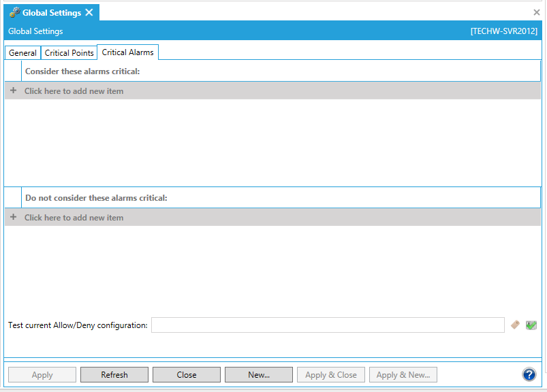Click the Apply button
The image size is (547, 392).
point(42,375)
